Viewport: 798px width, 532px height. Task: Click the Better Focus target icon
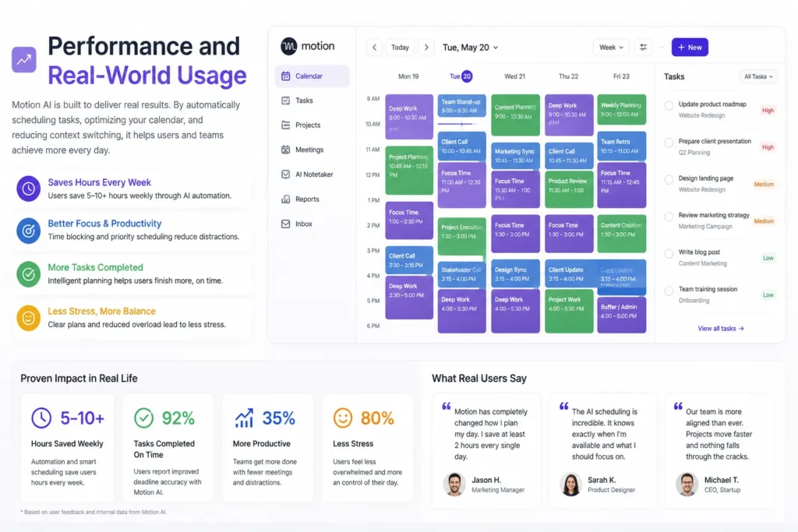pos(29,231)
